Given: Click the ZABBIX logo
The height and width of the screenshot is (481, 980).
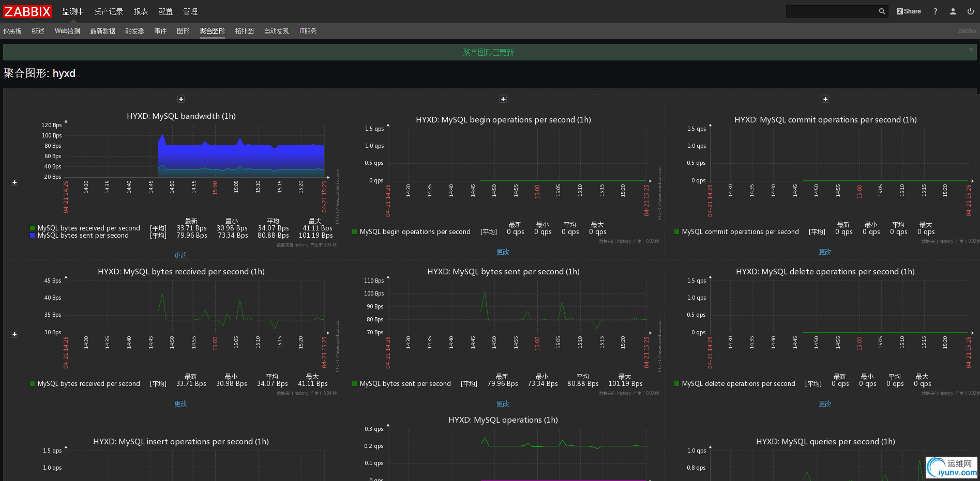Looking at the screenshot, I should (x=28, y=11).
